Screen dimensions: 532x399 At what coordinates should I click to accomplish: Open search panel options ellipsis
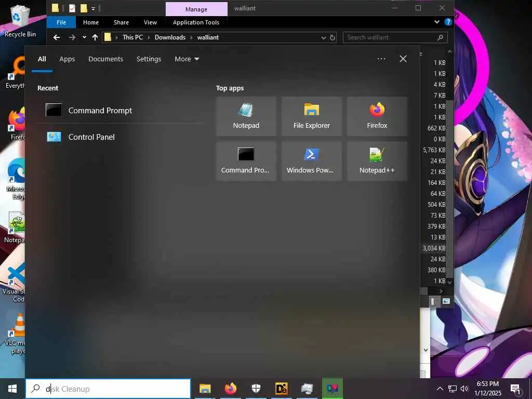pyautogui.click(x=381, y=59)
